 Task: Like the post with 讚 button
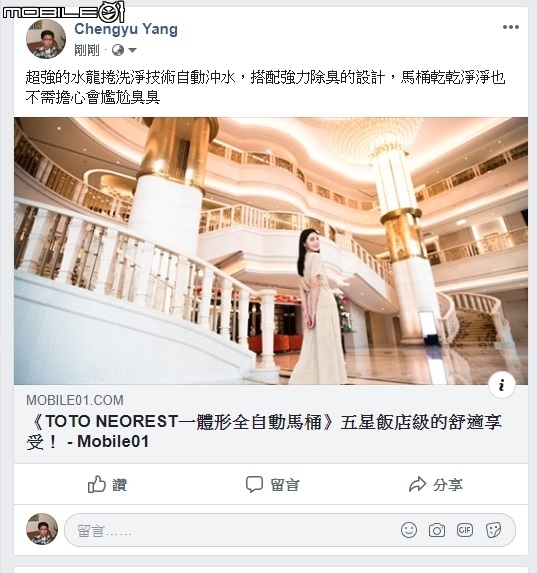click(107, 485)
